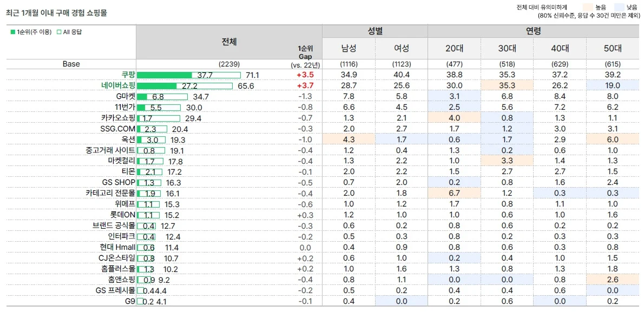Click the 네이버쇼핑 50대 value 19.0

[x=613, y=86]
